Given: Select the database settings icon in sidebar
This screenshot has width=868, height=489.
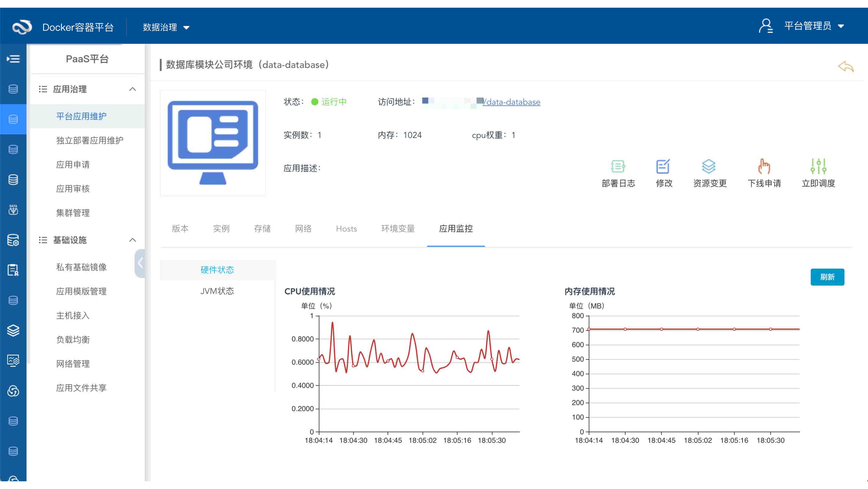Looking at the screenshot, I should pos(13,240).
